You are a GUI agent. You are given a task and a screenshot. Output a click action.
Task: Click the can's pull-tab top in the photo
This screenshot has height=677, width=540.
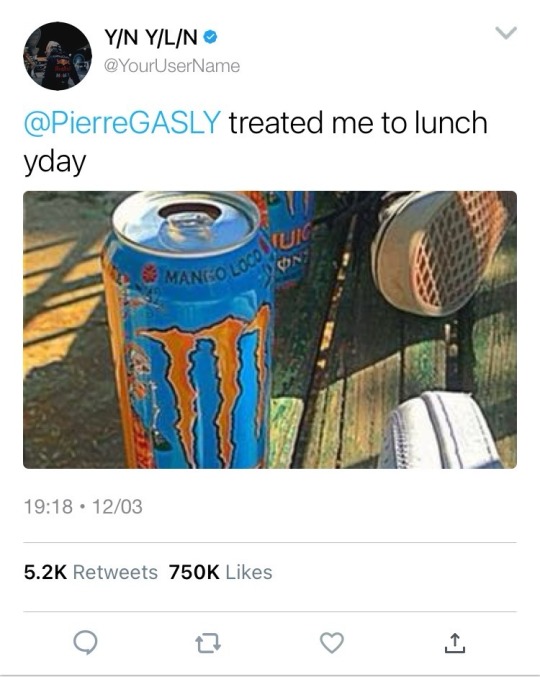tap(186, 224)
